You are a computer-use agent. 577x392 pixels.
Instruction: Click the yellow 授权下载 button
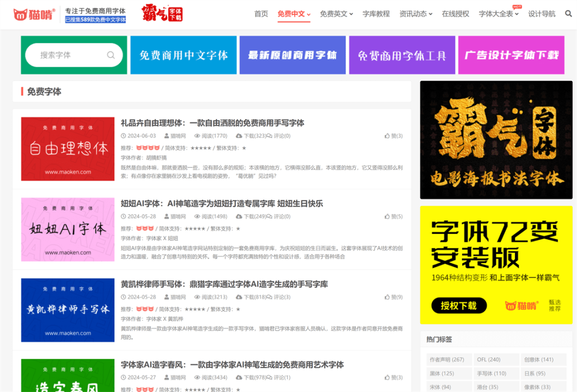click(458, 305)
